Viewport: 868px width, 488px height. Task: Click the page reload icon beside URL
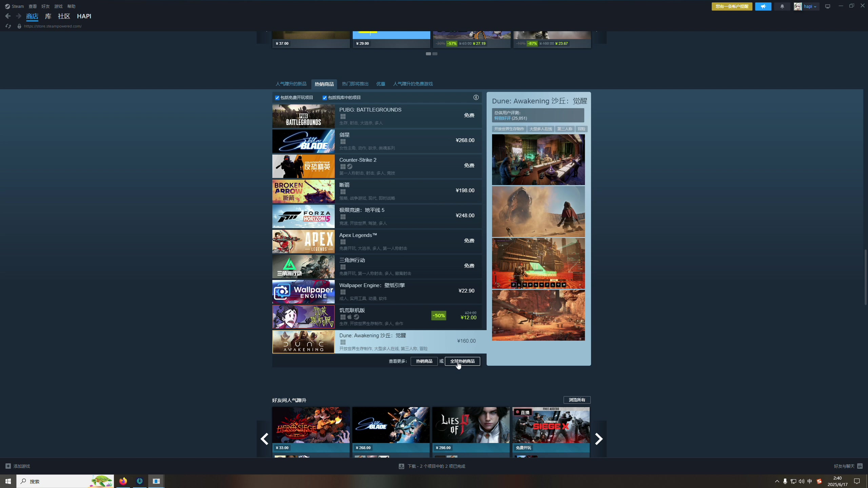pos(8,26)
